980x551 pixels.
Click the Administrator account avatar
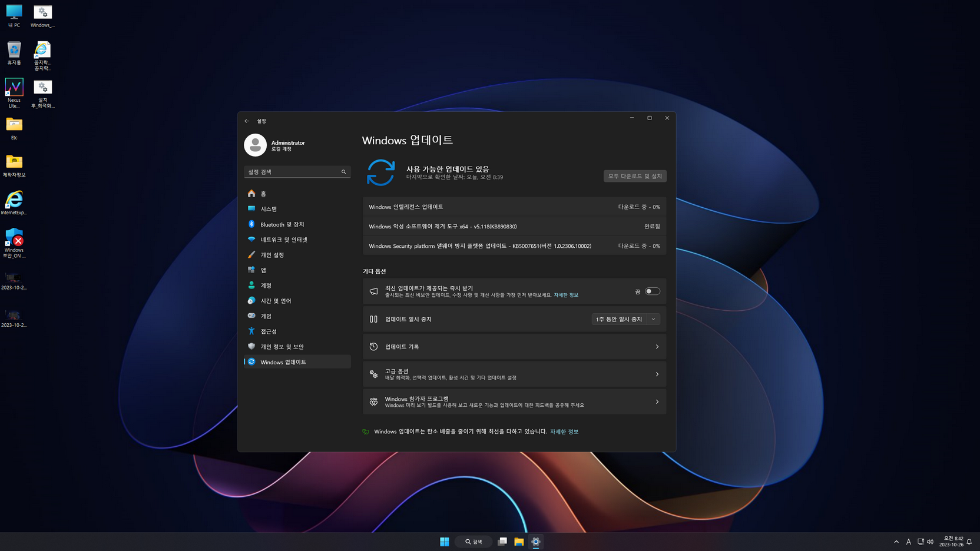point(255,145)
